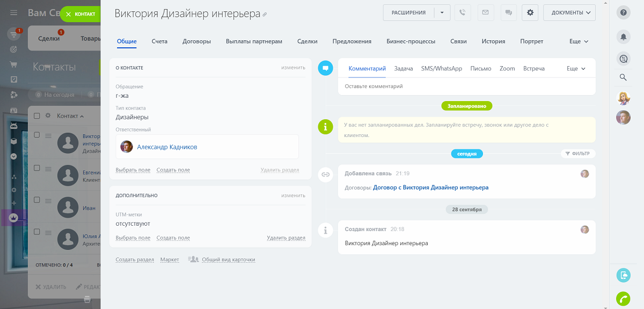Switch to the Договоры tab
Image resolution: width=644 pixels, height=309 pixels.
[196, 41]
